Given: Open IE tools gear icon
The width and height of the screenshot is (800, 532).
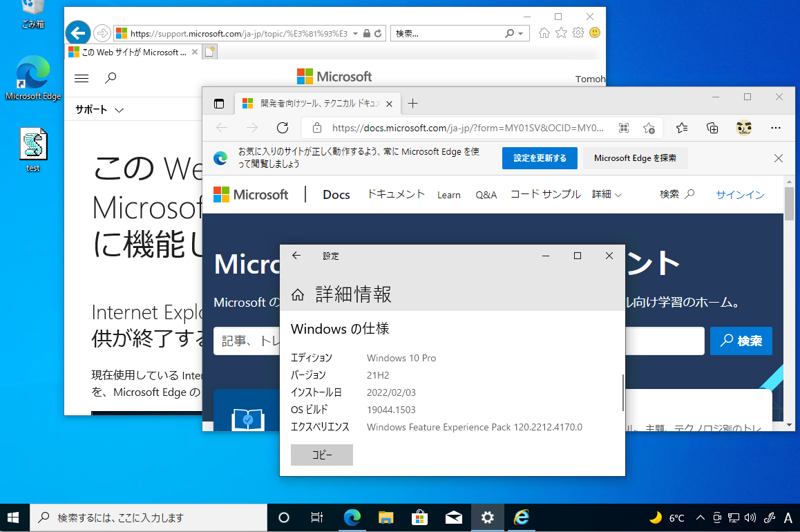Looking at the screenshot, I should tap(578, 33).
